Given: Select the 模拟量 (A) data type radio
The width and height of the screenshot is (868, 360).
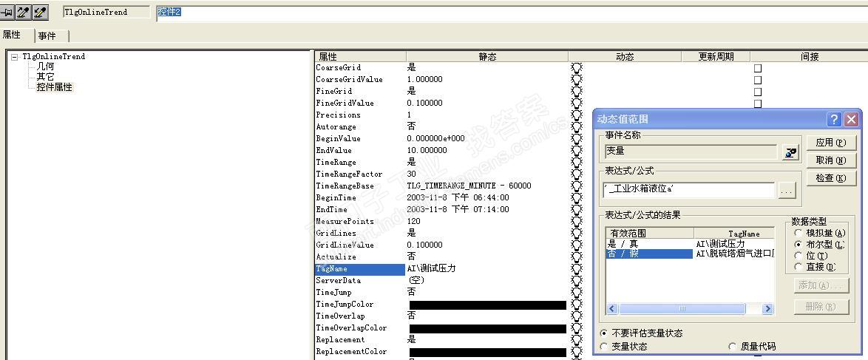Looking at the screenshot, I should (x=798, y=233).
